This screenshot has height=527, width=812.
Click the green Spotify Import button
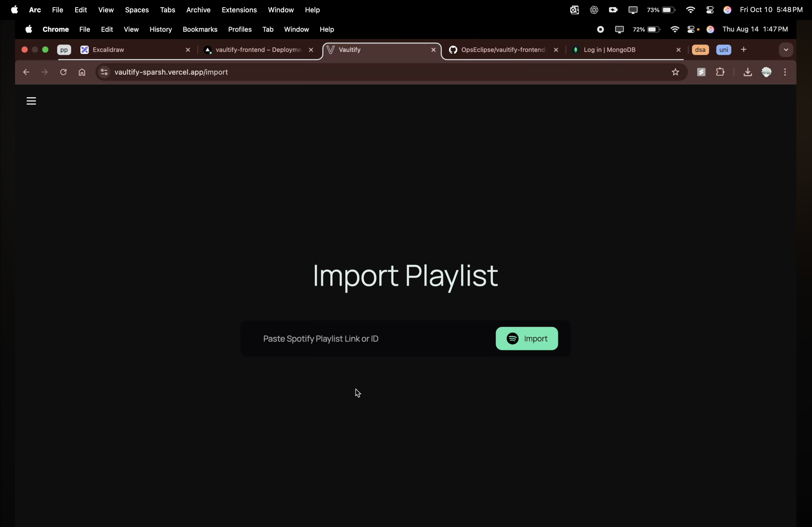tap(527, 338)
